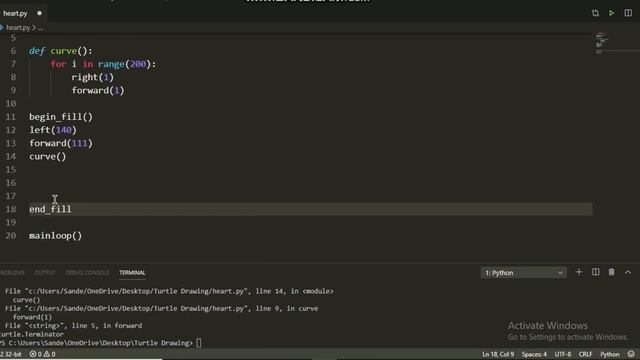The height and width of the screenshot is (360, 640).
Task: Change line endings via CRLF
Action: coord(585,354)
